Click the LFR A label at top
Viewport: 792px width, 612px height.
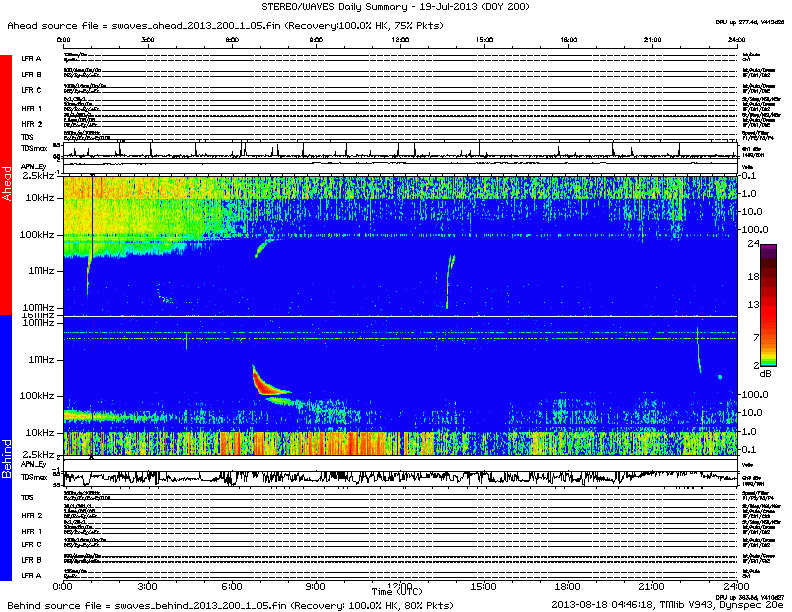pyautogui.click(x=32, y=59)
